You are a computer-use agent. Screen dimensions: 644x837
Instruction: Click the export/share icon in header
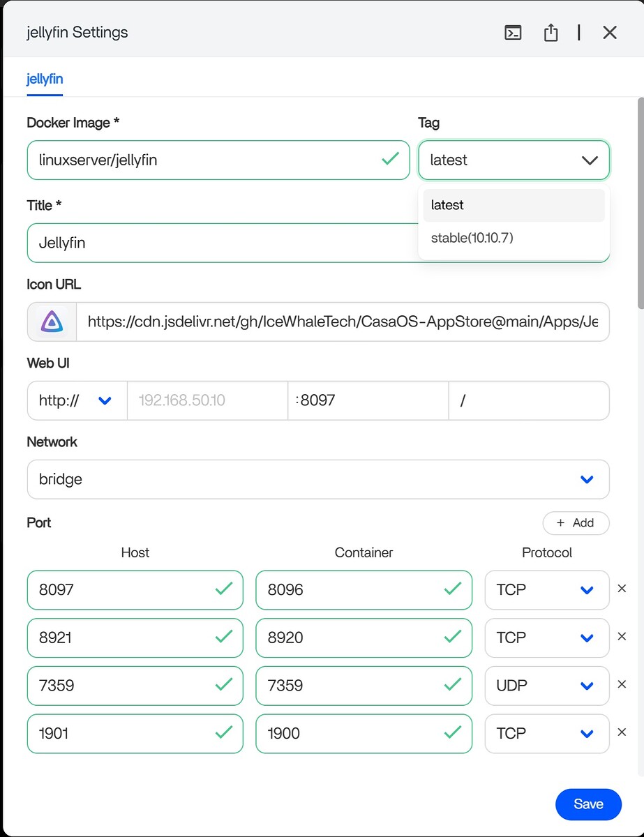pyautogui.click(x=551, y=33)
